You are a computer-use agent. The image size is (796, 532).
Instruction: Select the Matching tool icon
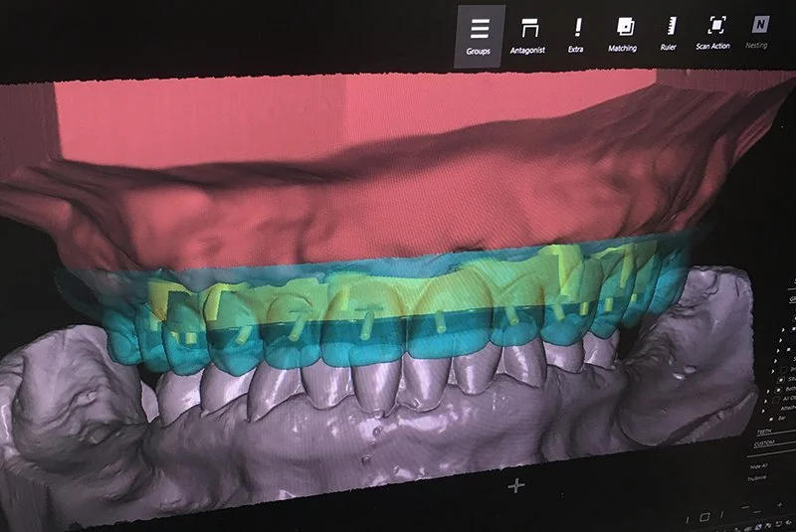pos(623,34)
